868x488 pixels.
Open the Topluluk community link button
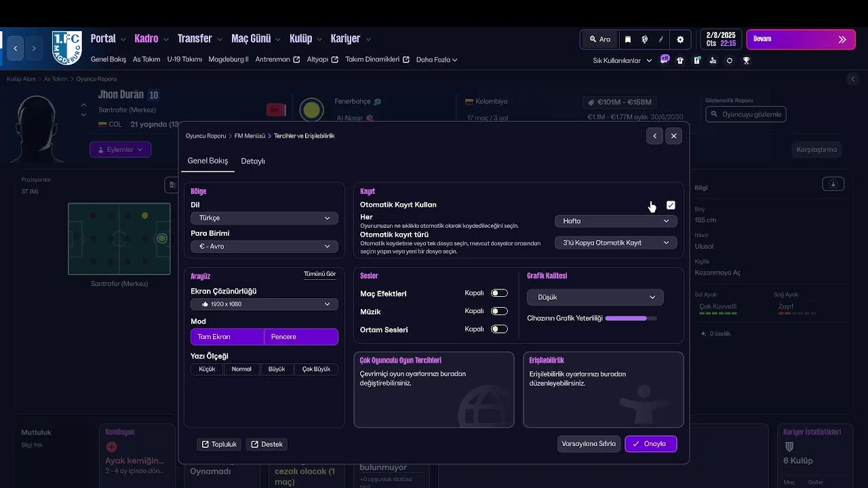pos(219,444)
